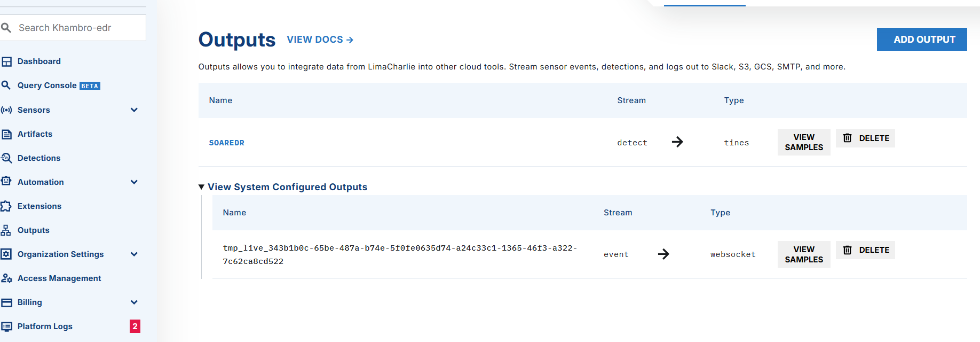
Task: Click the Search Khambro-edr input field
Action: pos(77,28)
